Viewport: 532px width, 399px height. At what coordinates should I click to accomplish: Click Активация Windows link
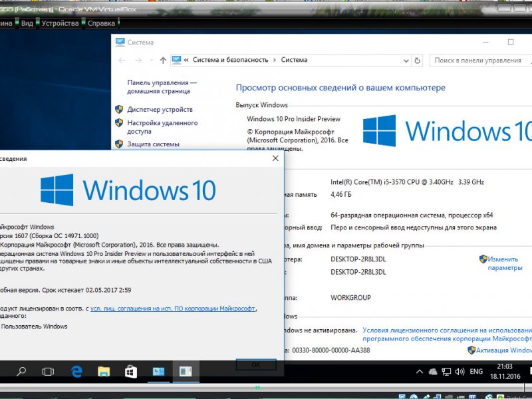point(504,350)
